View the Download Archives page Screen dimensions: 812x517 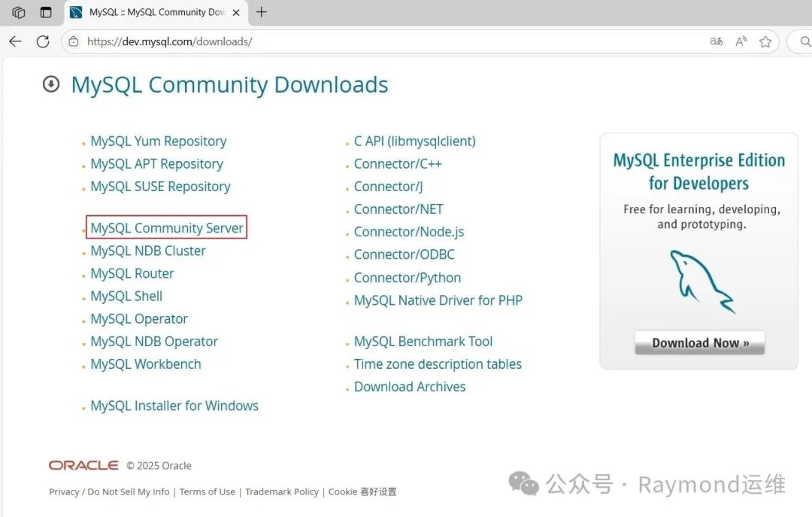pyautogui.click(x=410, y=386)
